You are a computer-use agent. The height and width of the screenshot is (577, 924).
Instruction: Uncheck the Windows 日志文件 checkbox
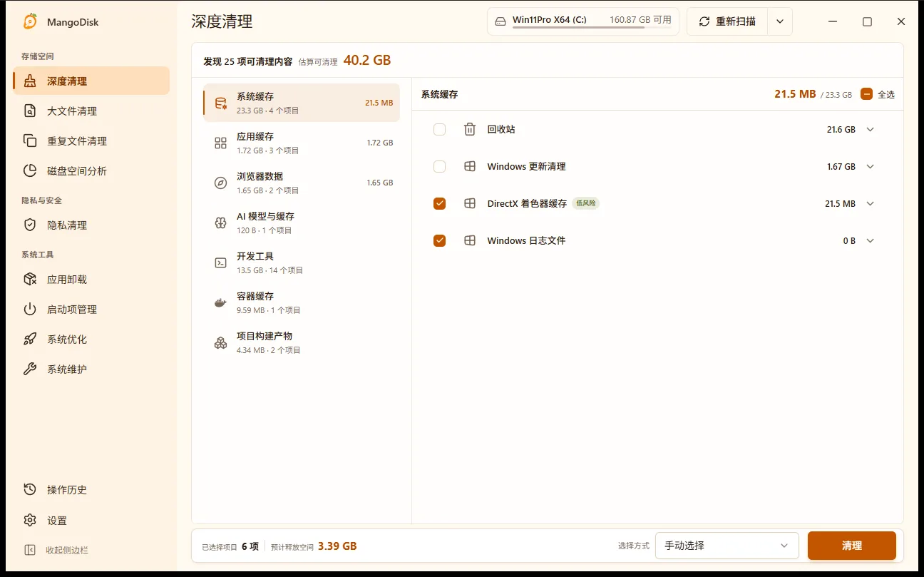coord(439,241)
